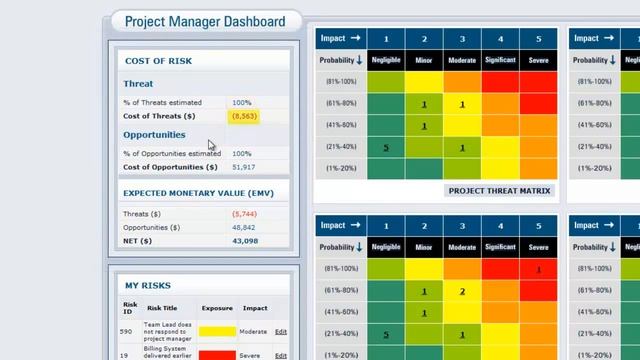The height and width of the screenshot is (360, 640).
Task: Open Project Threat Matrix Moderate cell at 21%-40%
Action: click(462, 148)
